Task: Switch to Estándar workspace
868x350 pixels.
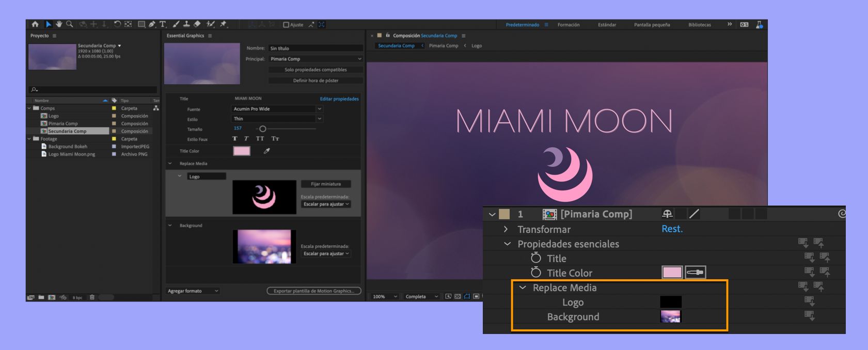Action: point(607,25)
